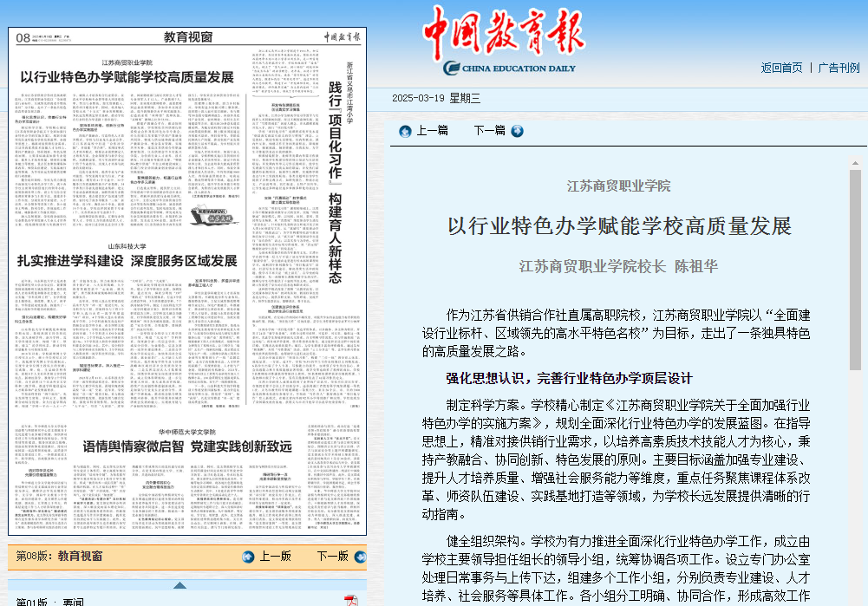Select the 下一版 next page text
This screenshot has height=606, width=868.
pyautogui.click(x=332, y=557)
